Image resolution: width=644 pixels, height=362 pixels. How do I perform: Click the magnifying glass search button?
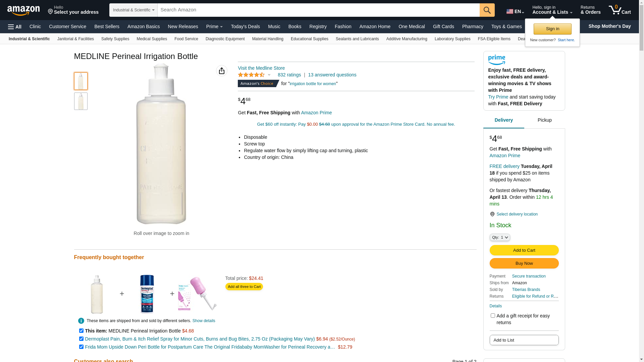pos(487,10)
